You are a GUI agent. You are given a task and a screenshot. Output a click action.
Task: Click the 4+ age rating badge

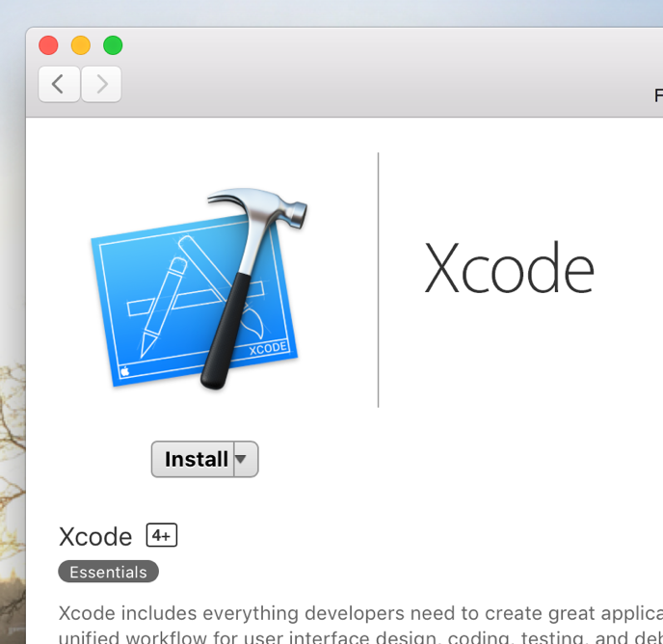click(x=162, y=535)
